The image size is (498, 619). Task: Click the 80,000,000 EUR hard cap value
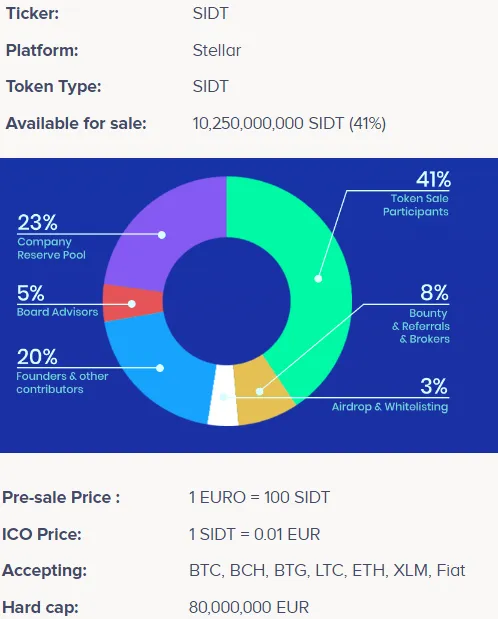[249, 607]
